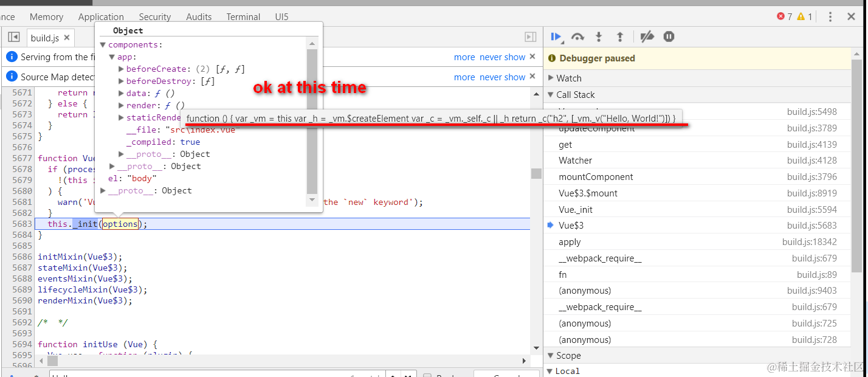Switch to the Audits tab
868x377 pixels.
click(x=199, y=17)
